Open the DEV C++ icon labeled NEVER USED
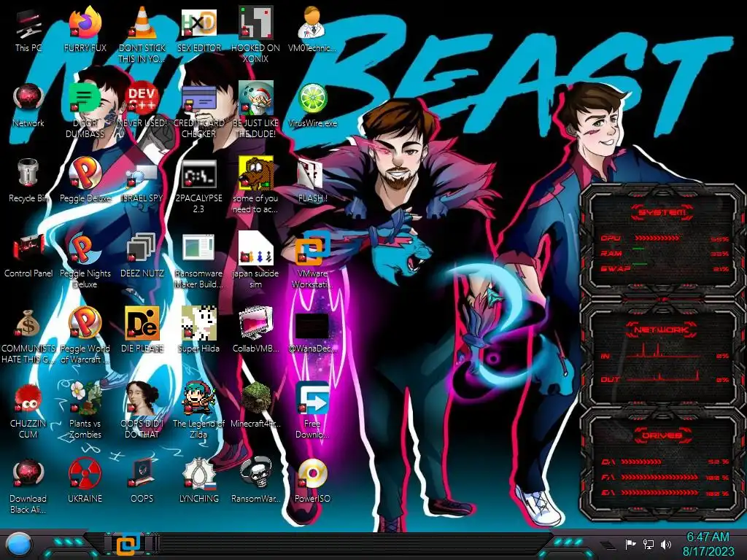The image size is (747, 560). tap(142, 98)
